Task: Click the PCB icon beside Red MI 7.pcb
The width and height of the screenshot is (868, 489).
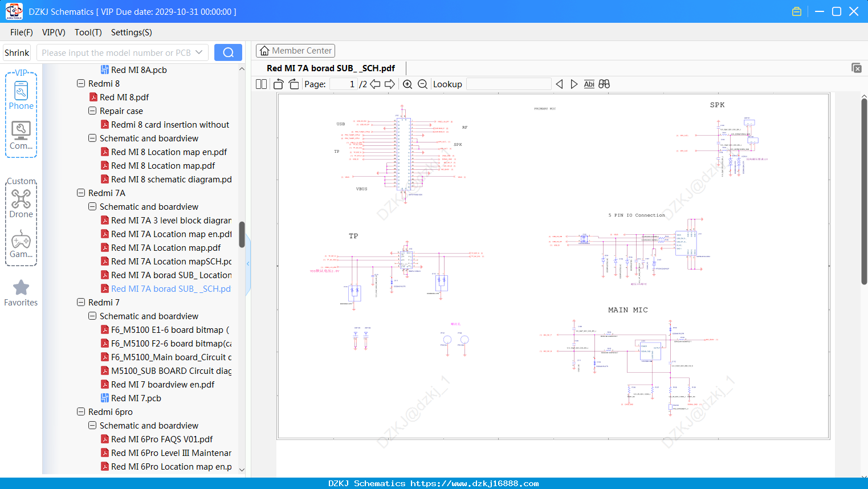Action: [x=105, y=398]
